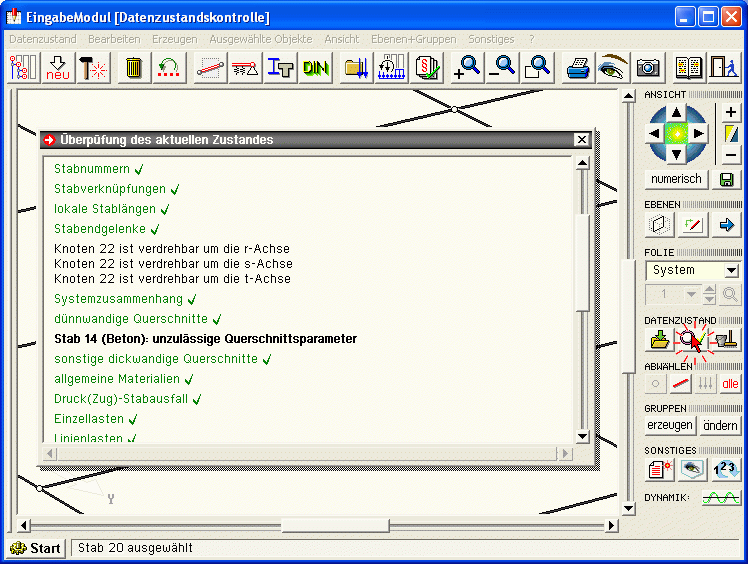Screen dimensions: 748x564
Task: Click the DYNAMIK green wave icon
Action: (721, 497)
